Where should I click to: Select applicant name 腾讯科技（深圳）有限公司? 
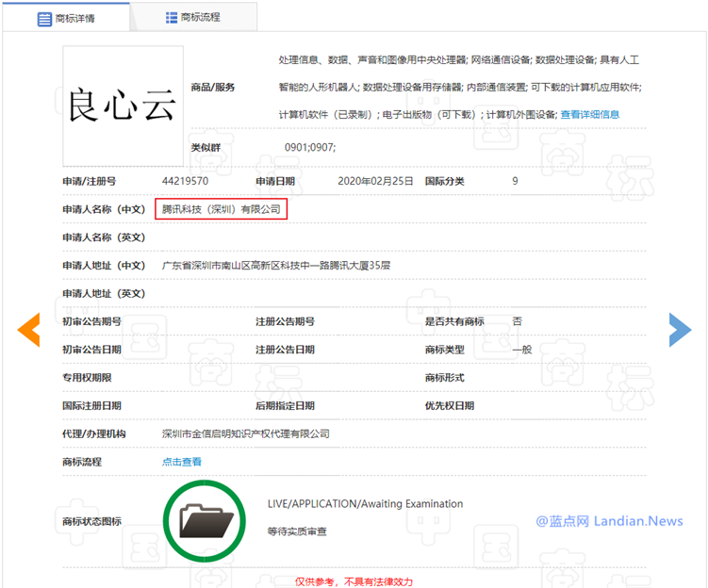pyautogui.click(x=222, y=209)
